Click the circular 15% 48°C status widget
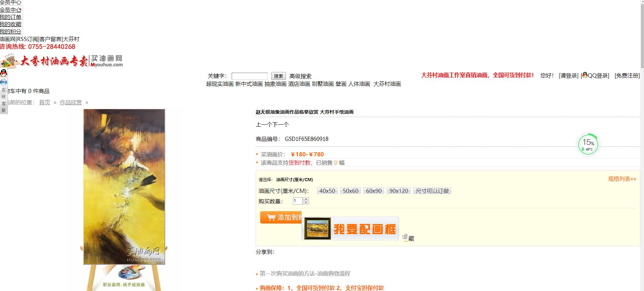644x291 pixels. tap(588, 144)
